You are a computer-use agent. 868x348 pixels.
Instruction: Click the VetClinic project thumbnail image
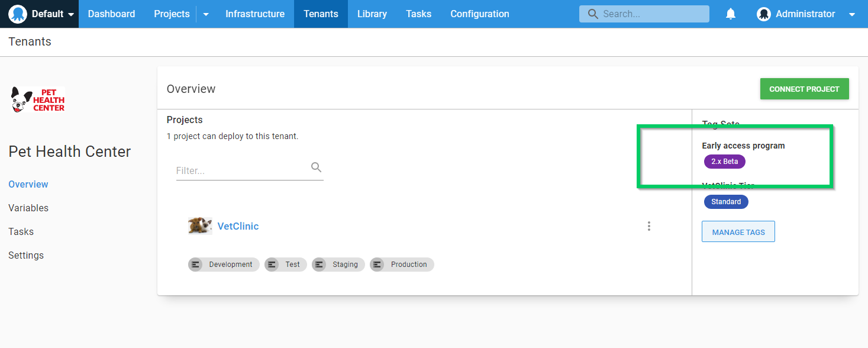[x=200, y=226]
